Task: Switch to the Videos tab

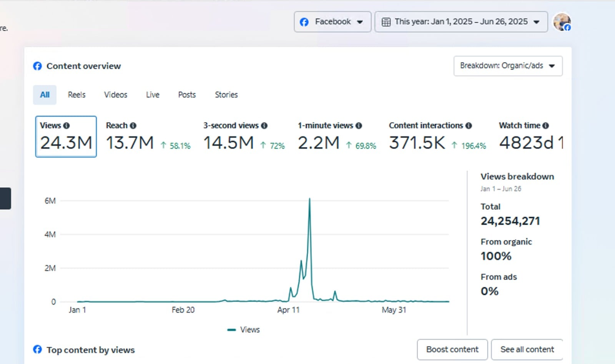Action: (115, 95)
